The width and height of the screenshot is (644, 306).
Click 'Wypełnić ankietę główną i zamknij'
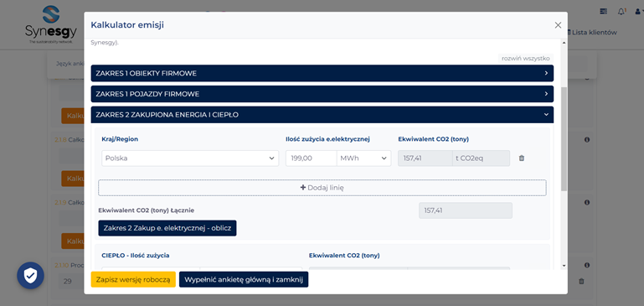(244, 279)
